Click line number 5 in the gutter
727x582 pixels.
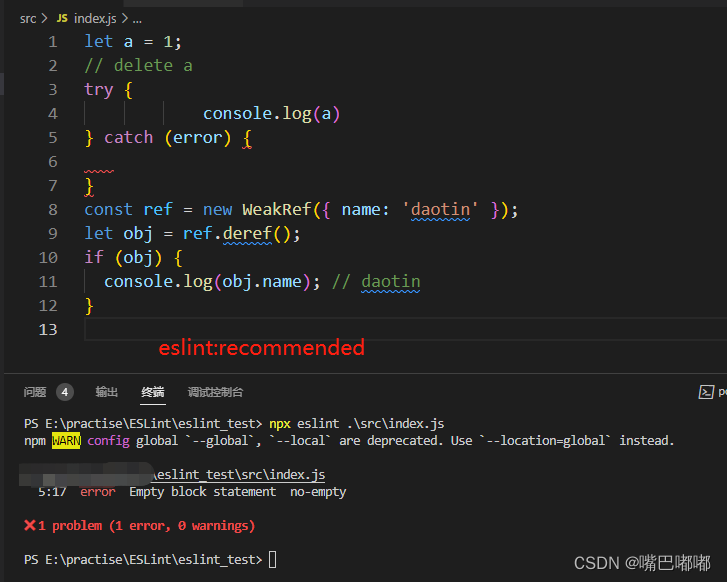point(52,137)
